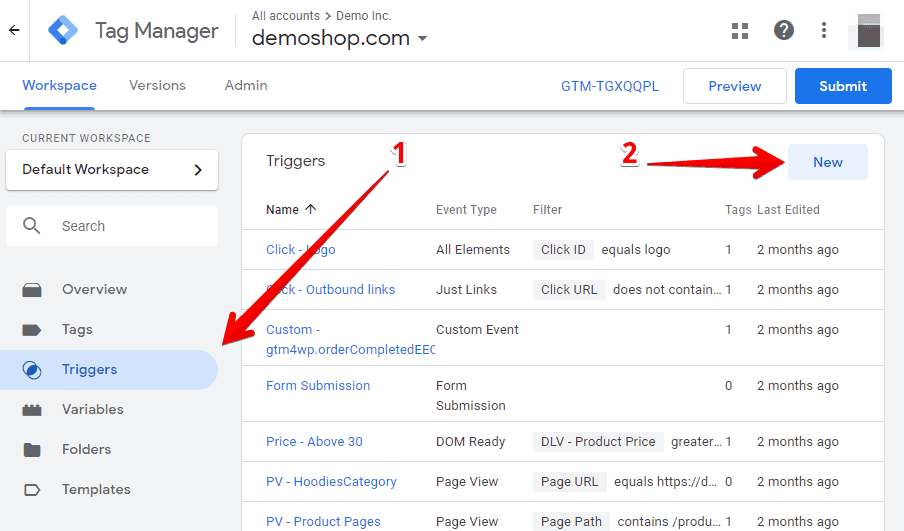Open Templates in the sidebar
The width and height of the screenshot is (904, 531).
click(96, 489)
